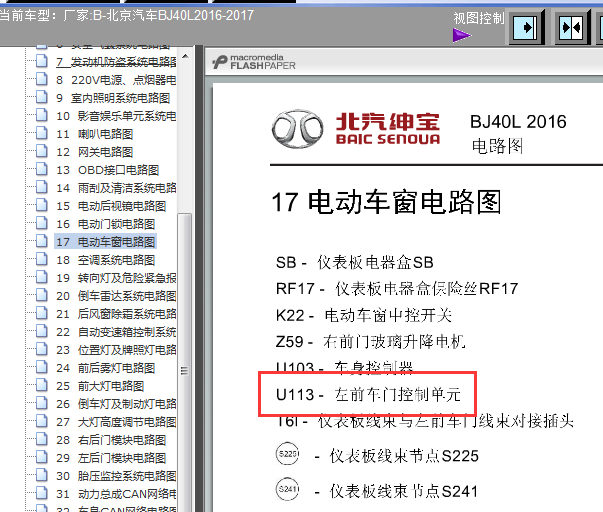
Task: Click text 仪表板线束节点S241
Action: [404, 491]
